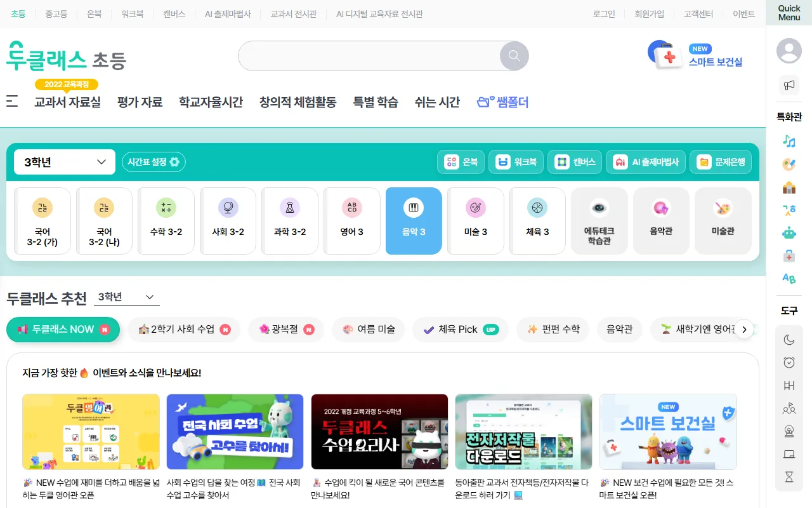The width and height of the screenshot is (812, 508).
Task: Open the Korean letters 특화관 icon
Action: coord(789,210)
